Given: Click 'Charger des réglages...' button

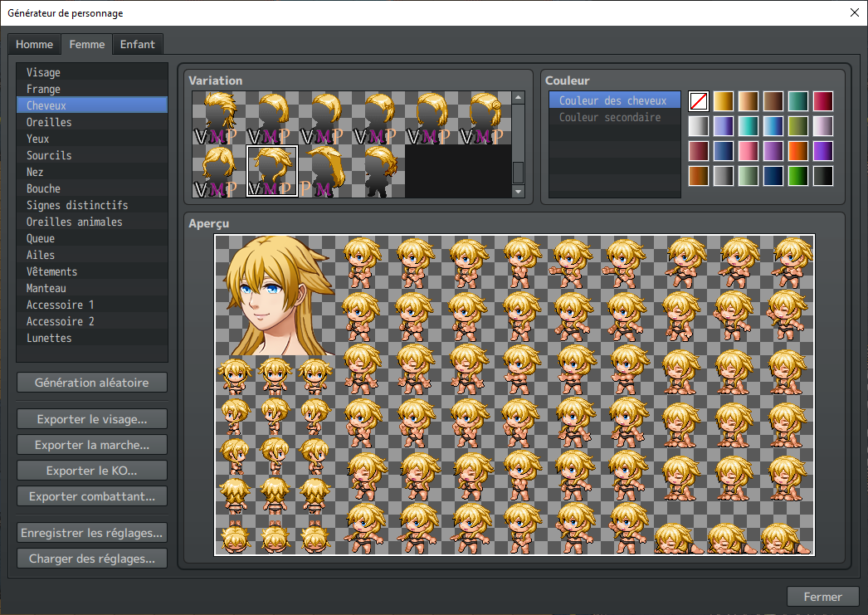Looking at the screenshot, I should tap(92, 559).
